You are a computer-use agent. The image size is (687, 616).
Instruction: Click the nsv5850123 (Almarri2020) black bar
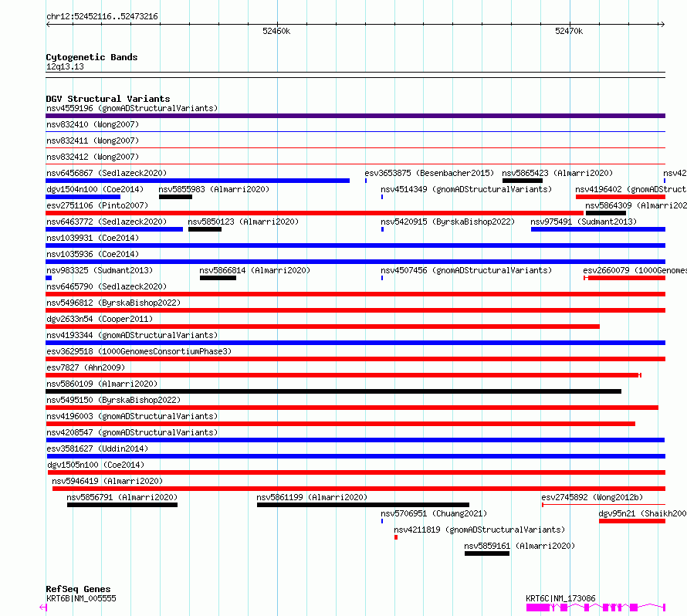pyautogui.click(x=205, y=229)
